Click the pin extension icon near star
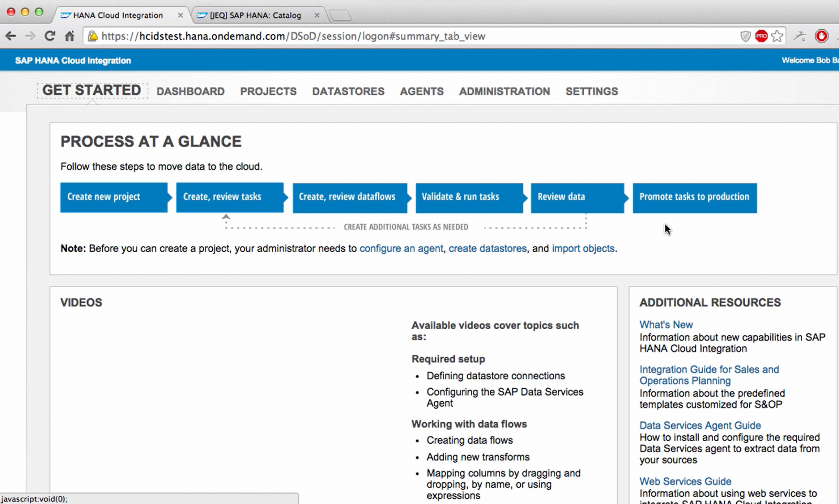Viewport: 839px width, 504px height. point(800,36)
